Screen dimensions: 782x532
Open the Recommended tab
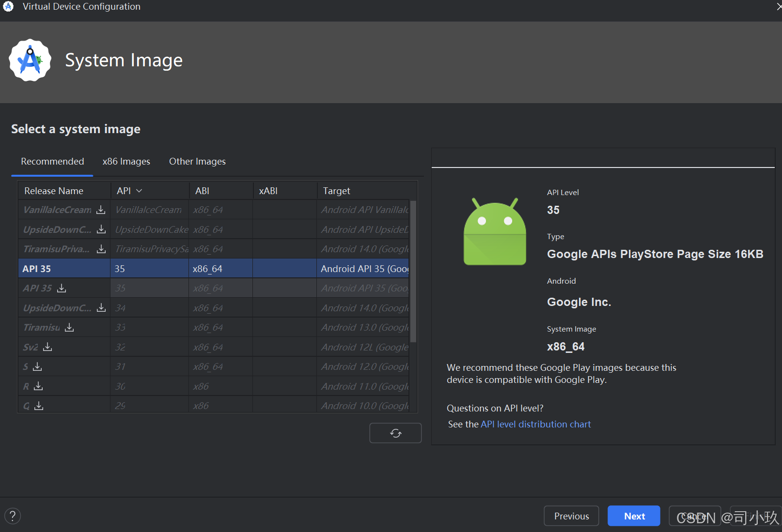(52, 161)
